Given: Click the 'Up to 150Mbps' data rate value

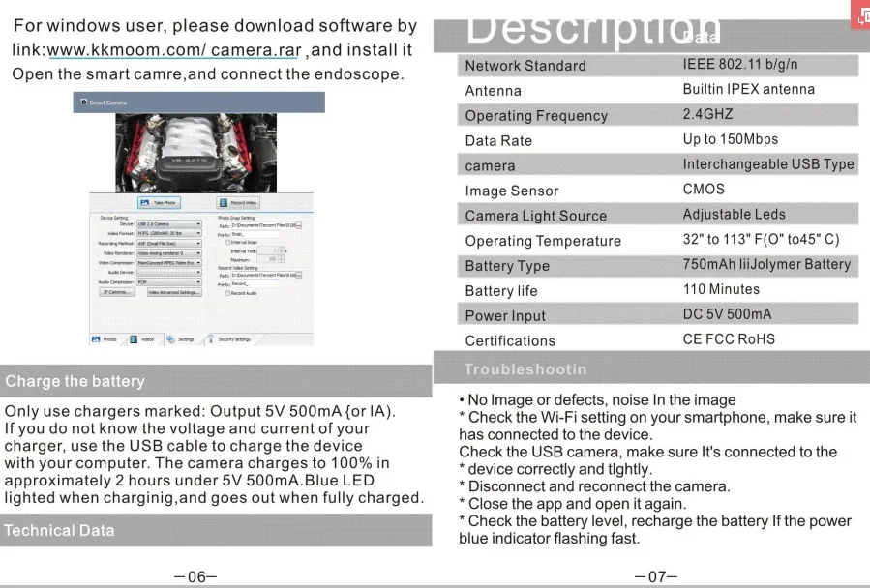Looking at the screenshot, I should click(731, 139).
